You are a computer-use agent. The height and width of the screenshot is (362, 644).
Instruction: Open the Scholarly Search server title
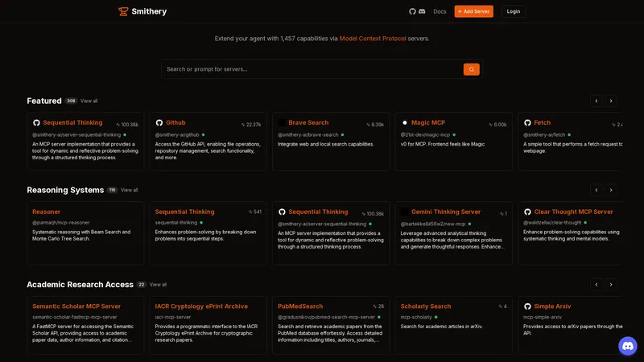[426, 306]
